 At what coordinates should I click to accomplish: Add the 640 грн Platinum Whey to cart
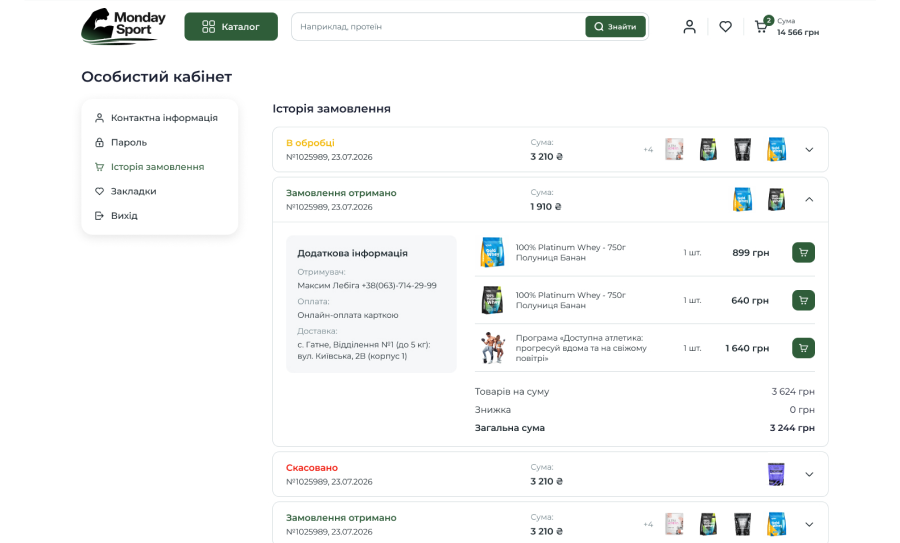(x=804, y=300)
